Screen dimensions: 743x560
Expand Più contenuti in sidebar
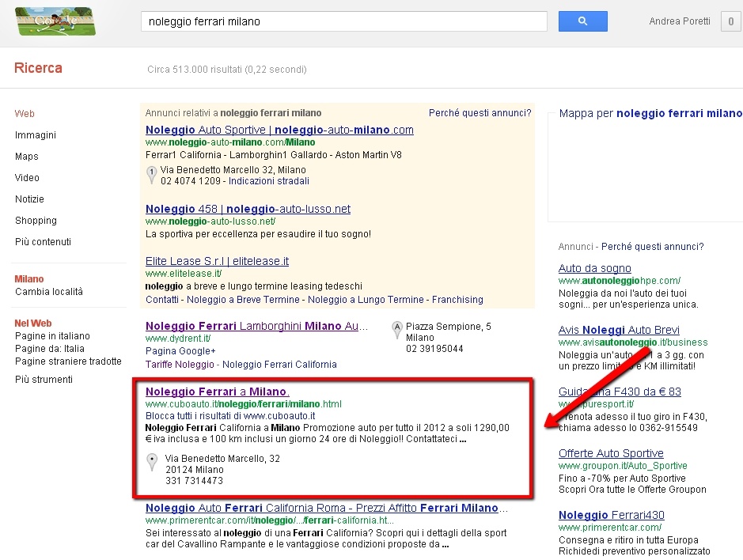43,241
